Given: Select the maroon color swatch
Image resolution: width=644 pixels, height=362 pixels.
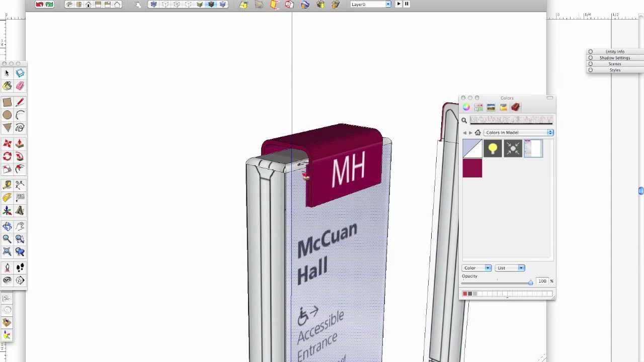Looking at the screenshot, I should 472,168.
